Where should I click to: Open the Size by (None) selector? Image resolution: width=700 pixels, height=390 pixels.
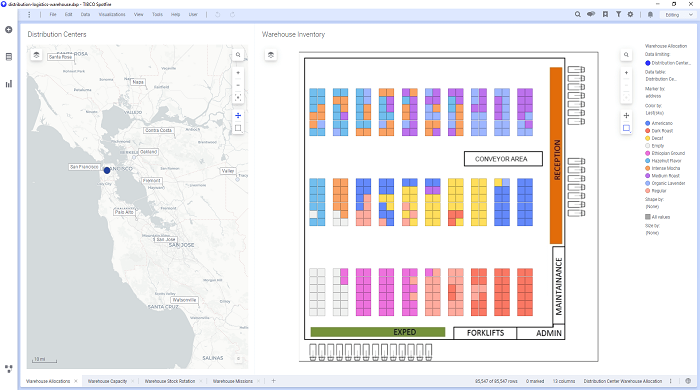pos(652,233)
